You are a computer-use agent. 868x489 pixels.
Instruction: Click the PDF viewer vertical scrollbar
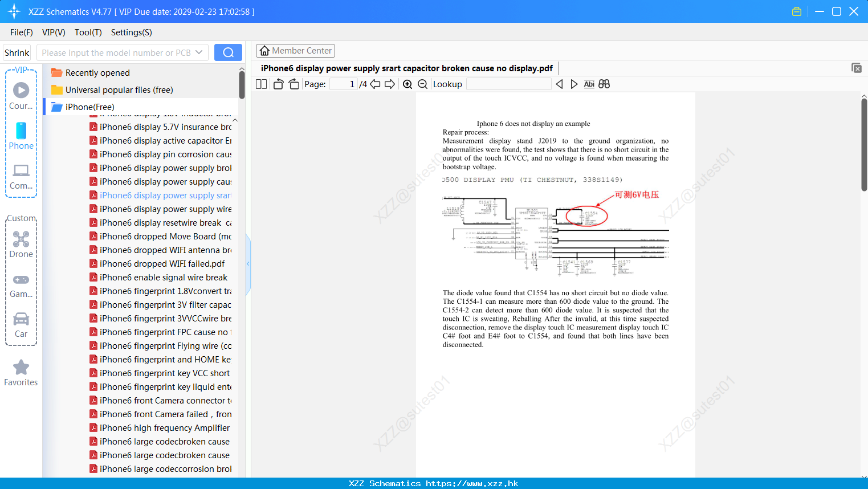[x=864, y=145]
